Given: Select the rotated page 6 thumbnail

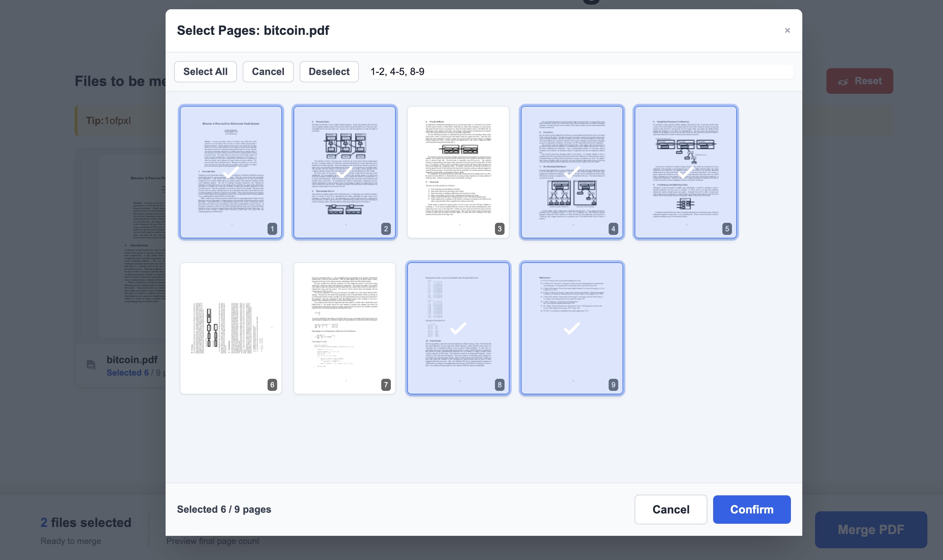Looking at the screenshot, I should click(x=231, y=328).
